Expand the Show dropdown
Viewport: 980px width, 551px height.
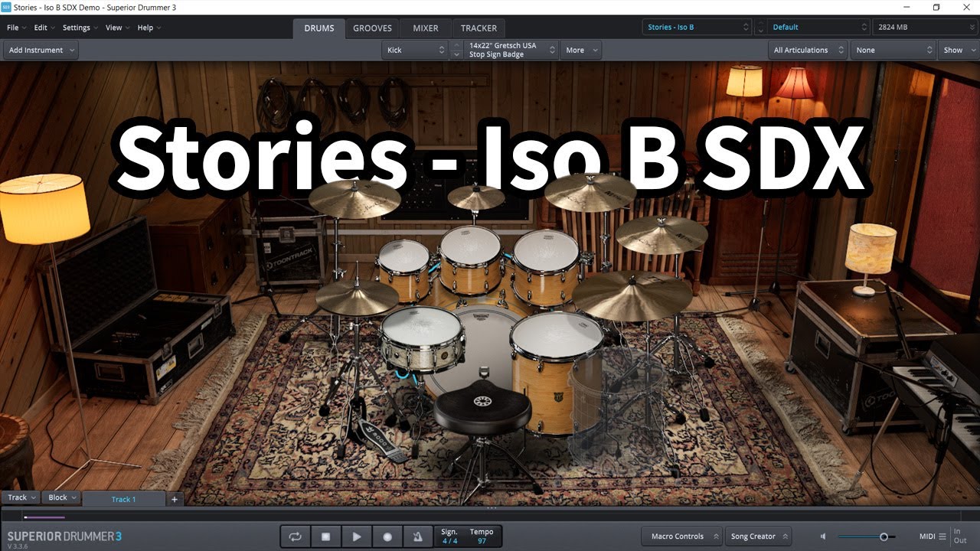tap(959, 50)
